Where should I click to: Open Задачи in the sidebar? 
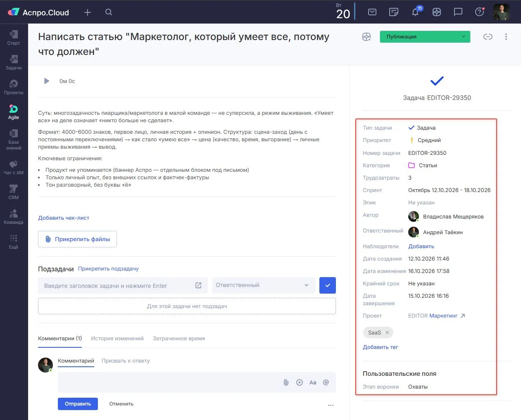pos(14,62)
